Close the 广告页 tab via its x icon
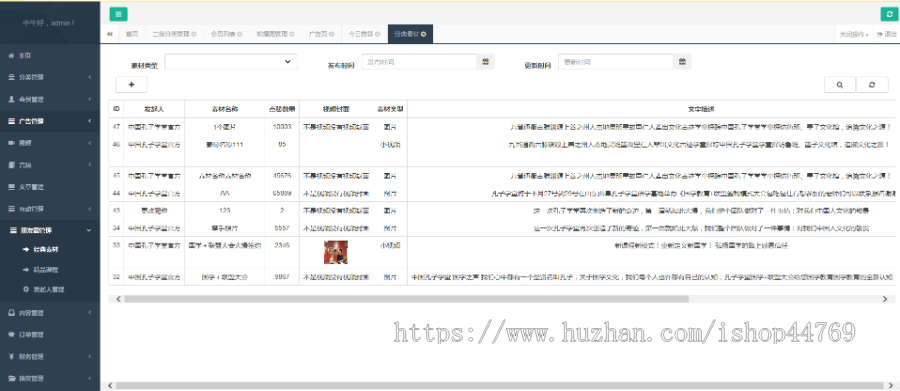This screenshot has height=391, width=900. [x=333, y=34]
